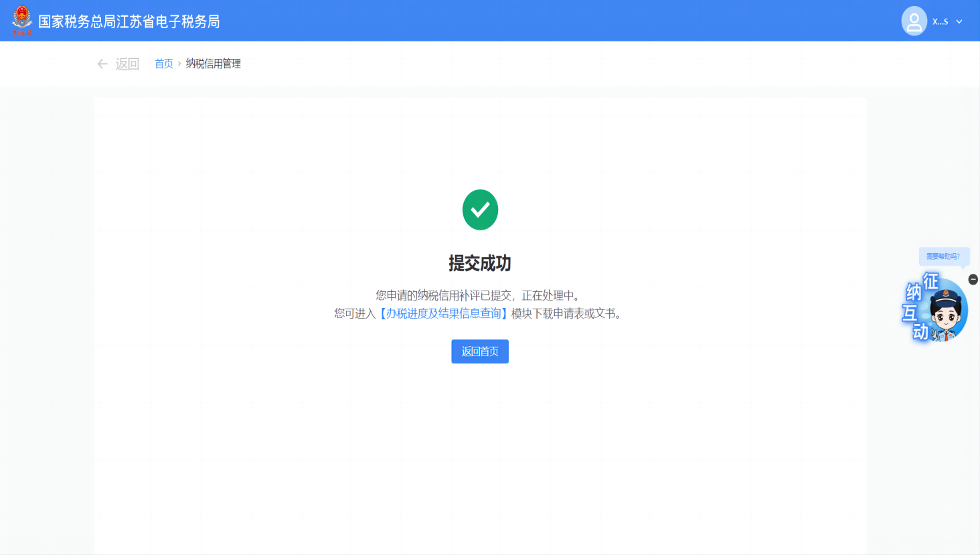Click the 提交成功 heading
This screenshot has width=980, height=555.
point(480,263)
